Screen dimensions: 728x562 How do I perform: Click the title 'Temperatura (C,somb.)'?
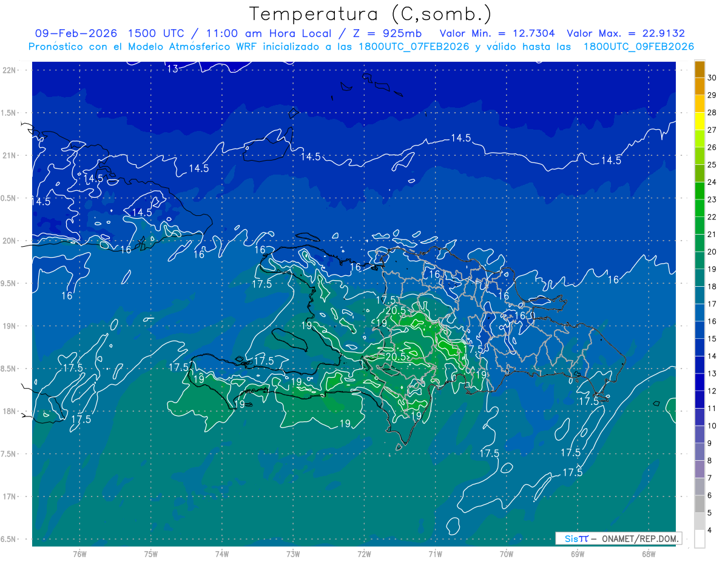(x=371, y=14)
